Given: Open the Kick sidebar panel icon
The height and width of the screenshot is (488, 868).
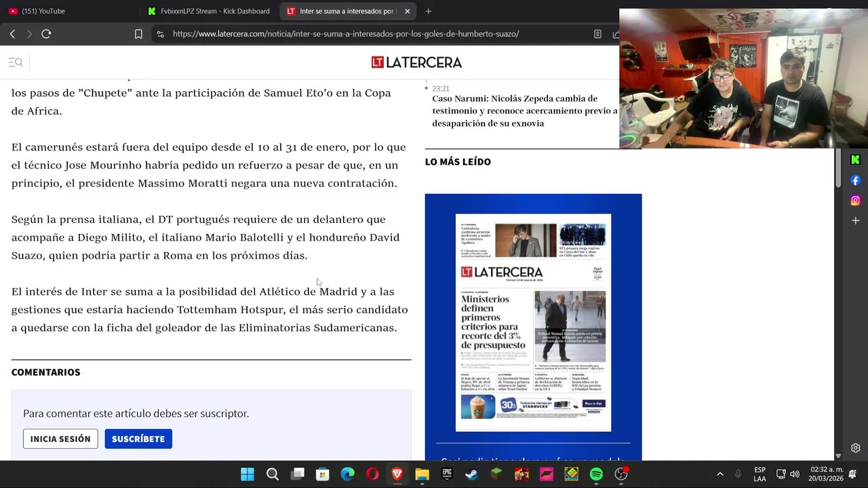Looking at the screenshot, I should tap(855, 160).
